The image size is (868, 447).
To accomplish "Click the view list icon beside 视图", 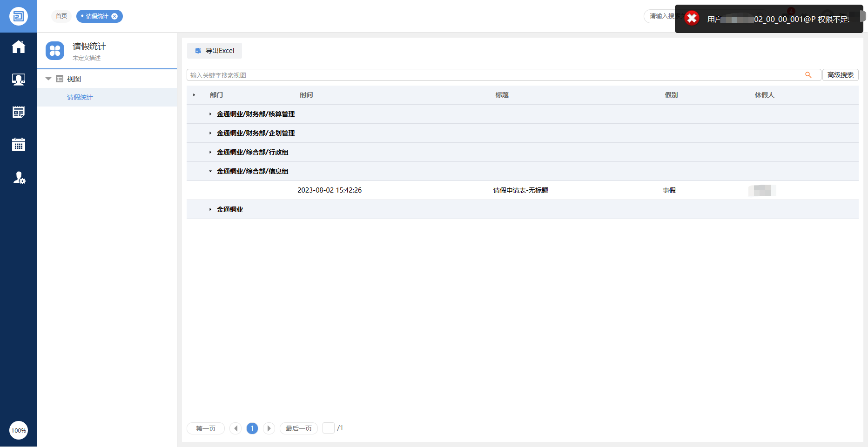I will (x=60, y=79).
